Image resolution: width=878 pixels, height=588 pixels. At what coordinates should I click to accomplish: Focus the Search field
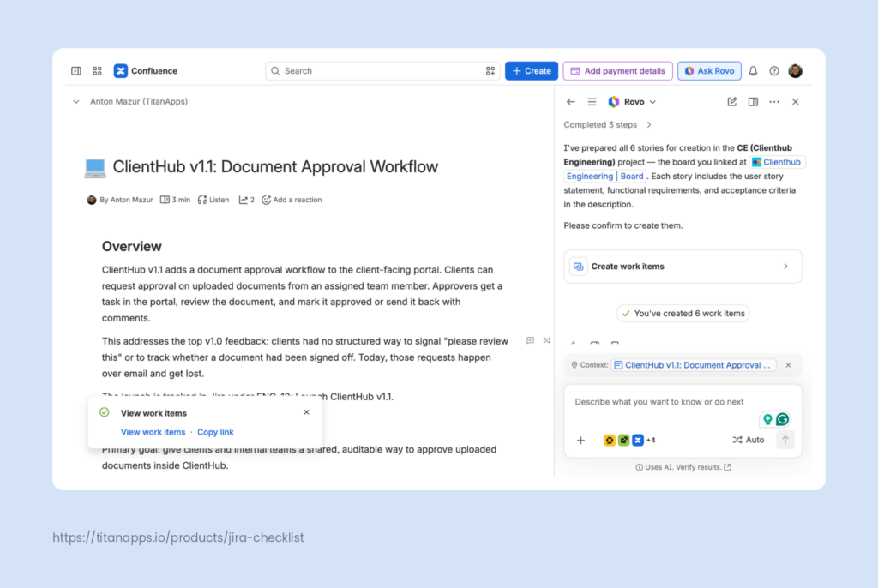pos(382,71)
